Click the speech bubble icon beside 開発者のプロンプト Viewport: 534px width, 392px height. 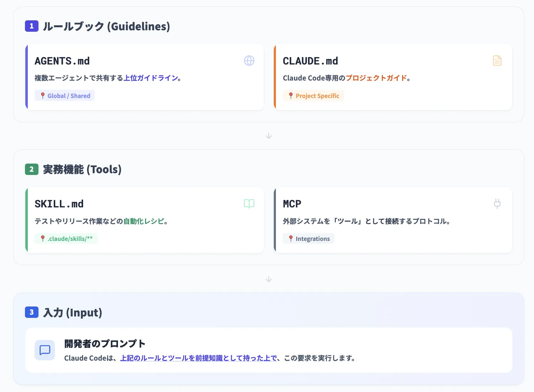point(45,350)
